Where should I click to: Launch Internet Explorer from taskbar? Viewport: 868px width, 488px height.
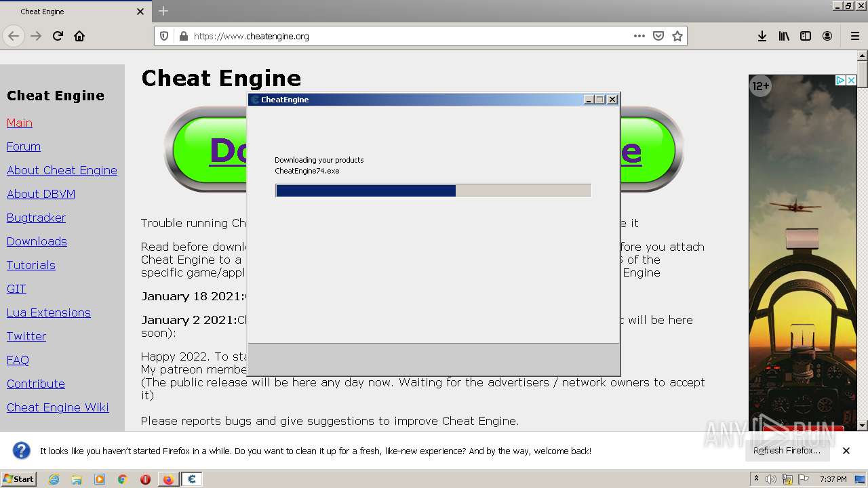[54, 479]
